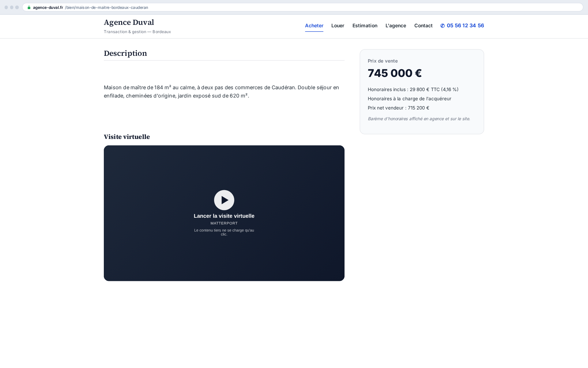Click the Description heading
This screenshot has width=588, height=368.
pyautogui.click(x=125, y=53)
